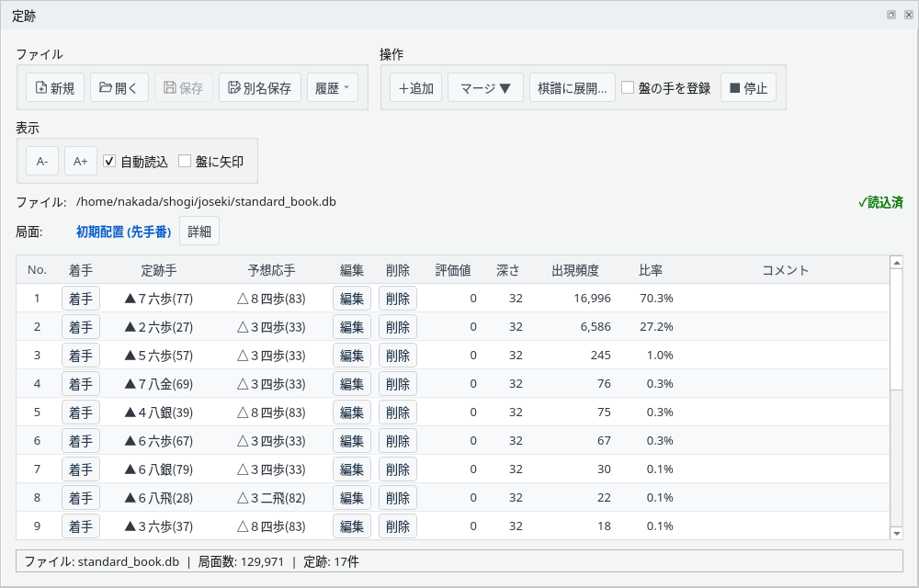Click the file path /home/nakada/shogi/joseki/standard_book.db

pos(206,202)
